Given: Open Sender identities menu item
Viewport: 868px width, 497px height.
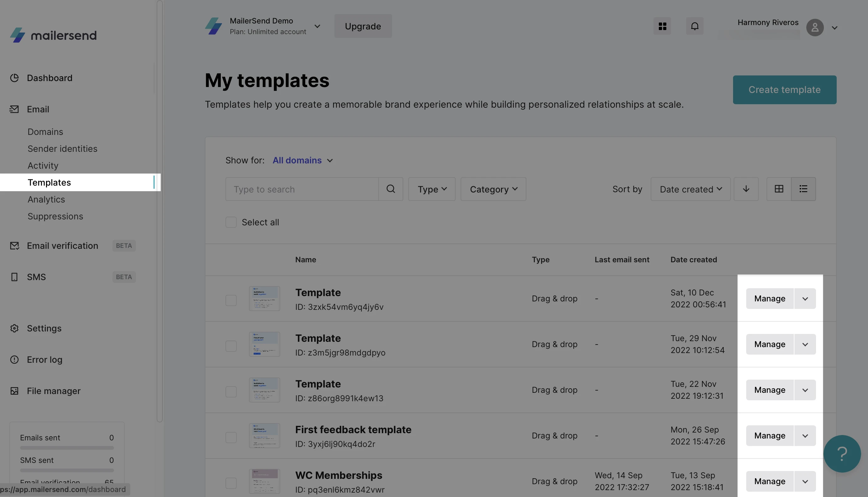Looking at the screenshot, I should [63, 149].
